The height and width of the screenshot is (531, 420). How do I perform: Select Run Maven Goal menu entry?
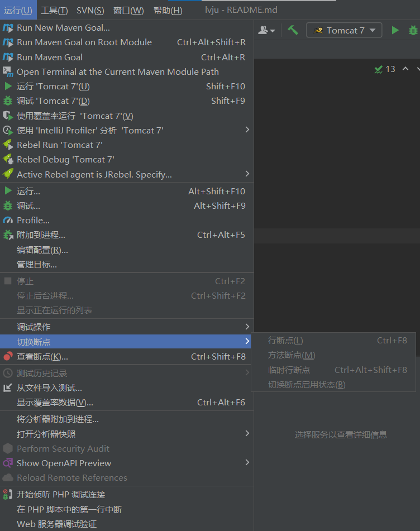(x=127, y=57)
